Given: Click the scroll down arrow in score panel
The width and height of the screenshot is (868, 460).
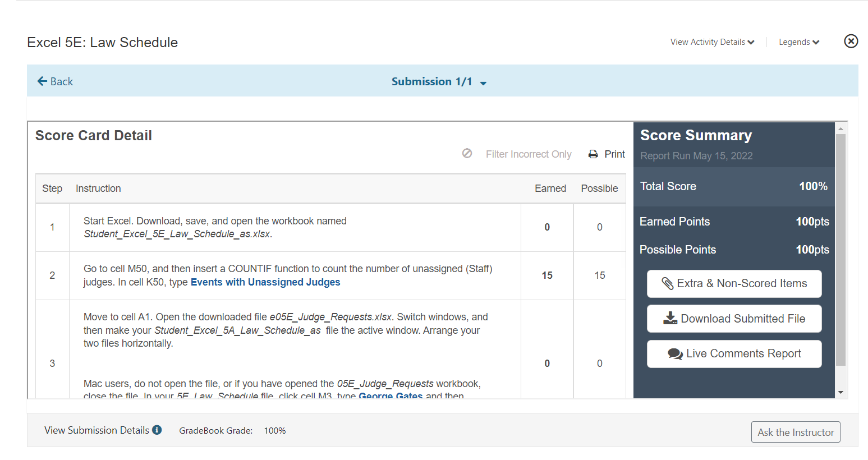Looking at the screenshot, I should coord(841,392).
